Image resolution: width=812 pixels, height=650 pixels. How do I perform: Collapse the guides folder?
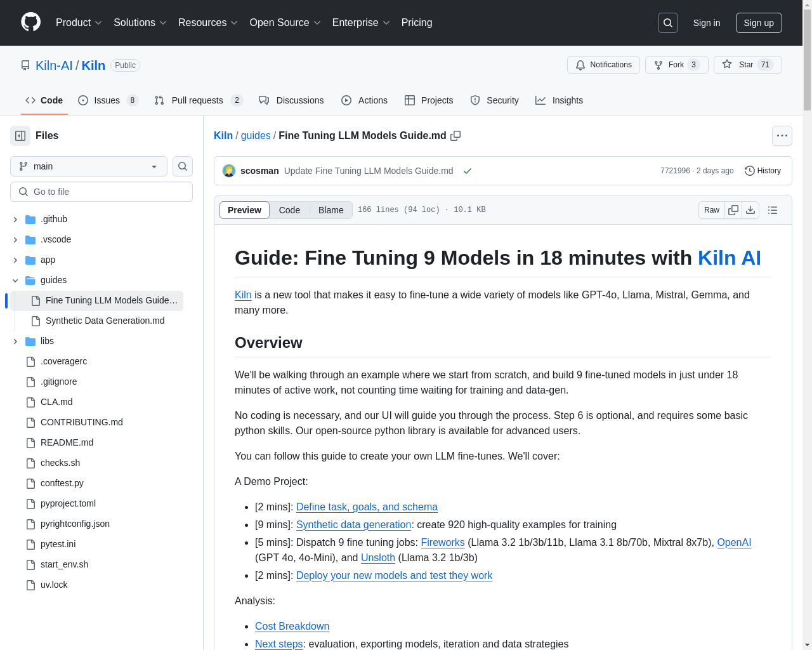15,281
